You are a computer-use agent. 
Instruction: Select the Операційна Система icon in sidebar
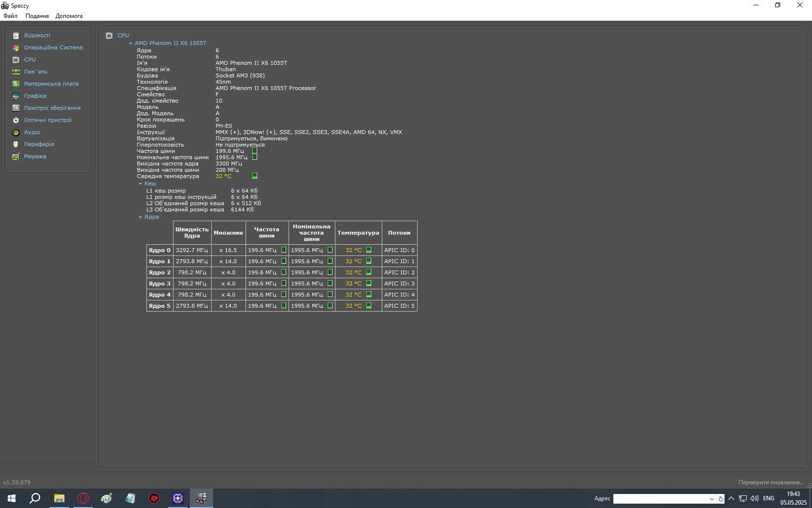16,47
